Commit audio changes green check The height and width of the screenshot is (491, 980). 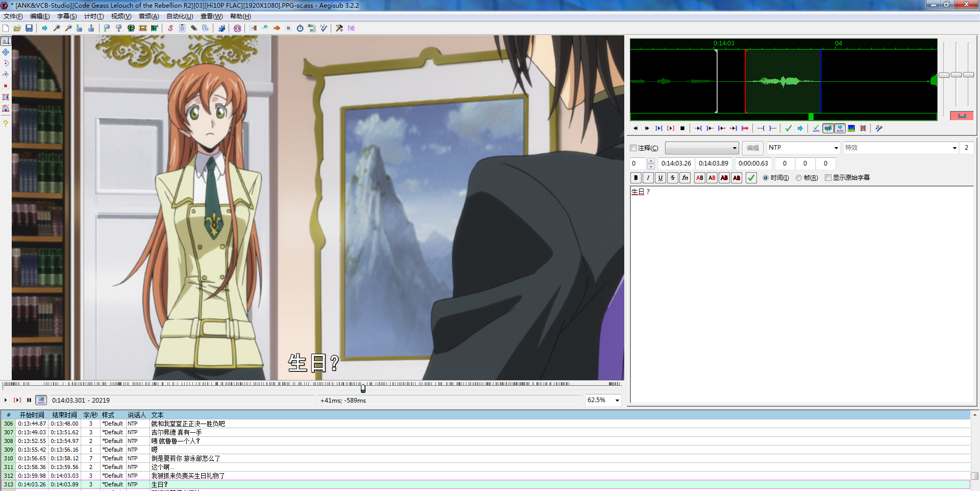click(x=789, y=128)
